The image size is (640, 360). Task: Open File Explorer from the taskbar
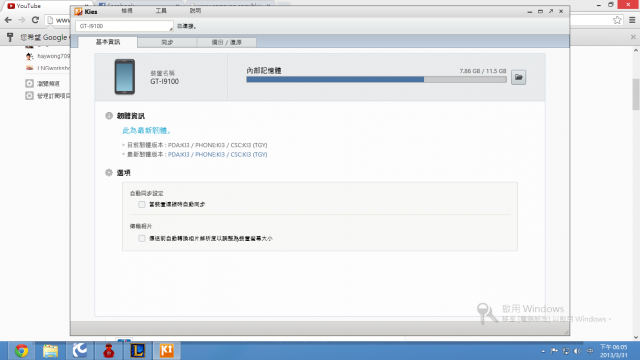point(51,351)
